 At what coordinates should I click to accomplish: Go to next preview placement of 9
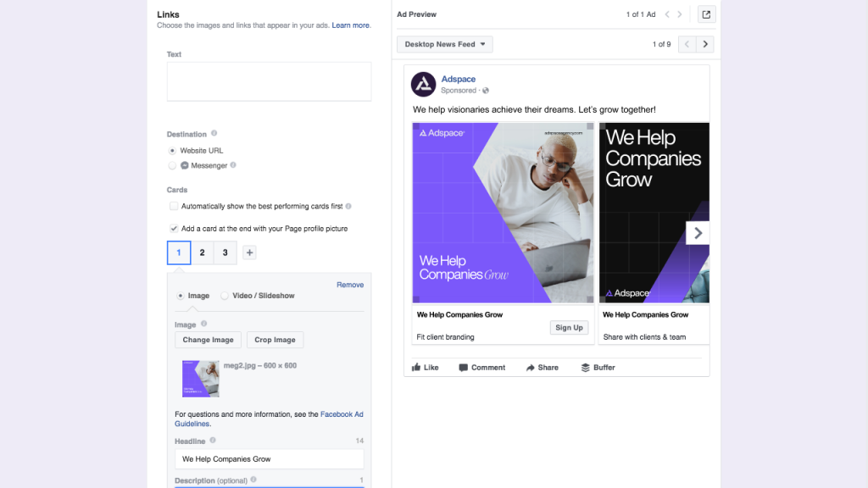(705, 44)
